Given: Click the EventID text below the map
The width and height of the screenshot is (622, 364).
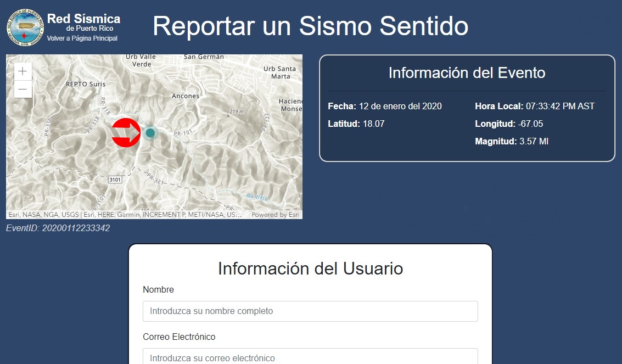Looking at the screenshot, I should 58,228.
